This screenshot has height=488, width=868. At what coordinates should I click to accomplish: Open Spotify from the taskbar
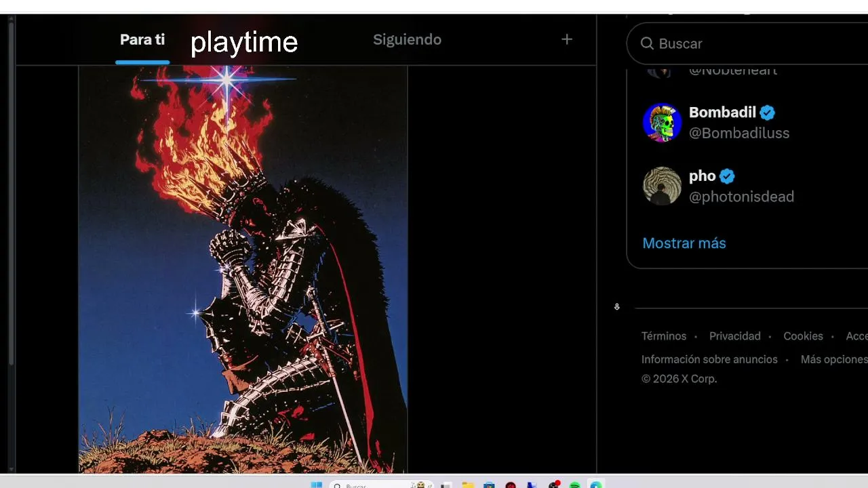point(575,485)
